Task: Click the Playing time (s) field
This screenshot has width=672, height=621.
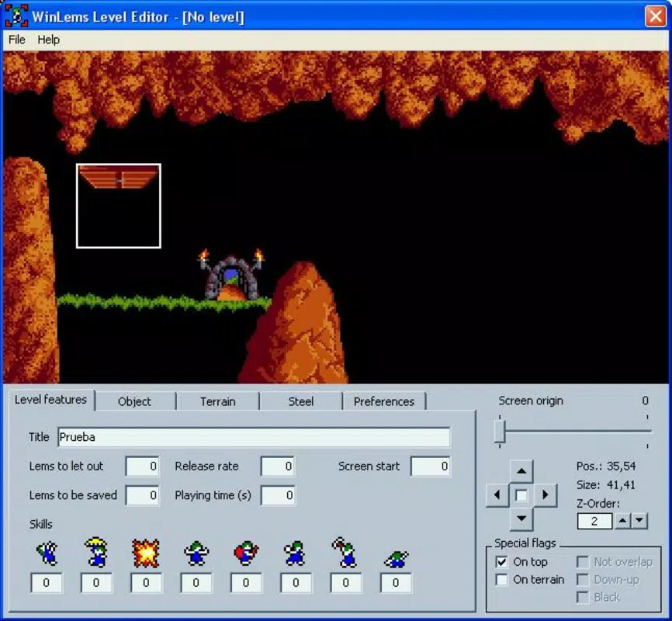Action: point(278,495)
